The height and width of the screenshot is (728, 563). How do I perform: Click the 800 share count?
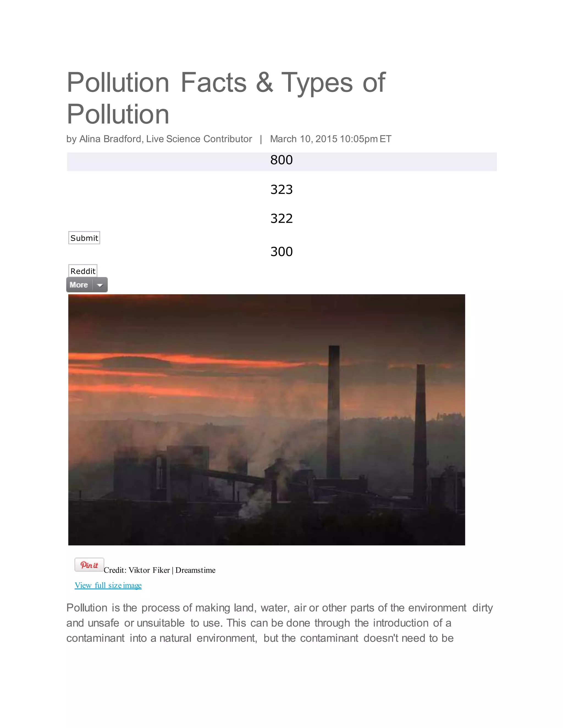281,160
